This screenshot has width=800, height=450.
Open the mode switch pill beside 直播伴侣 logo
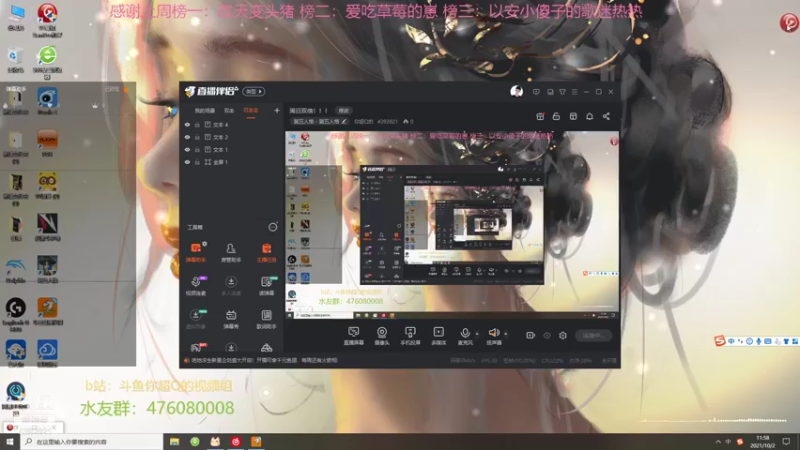click(254, 91)
